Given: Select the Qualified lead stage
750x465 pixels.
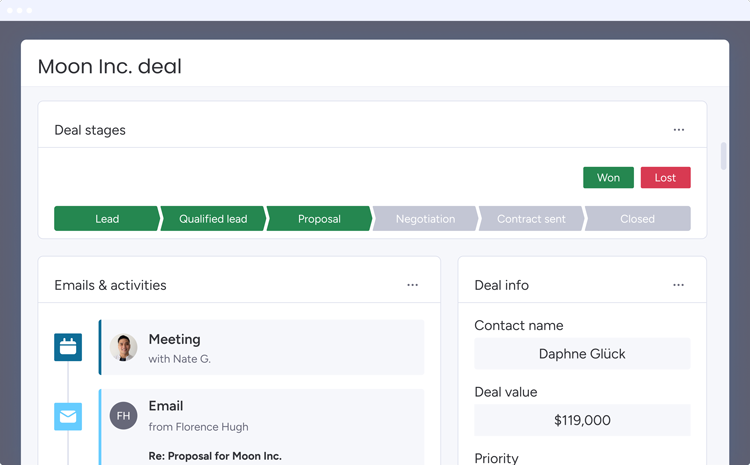Looking at the screenshot, I should point(213,219).
